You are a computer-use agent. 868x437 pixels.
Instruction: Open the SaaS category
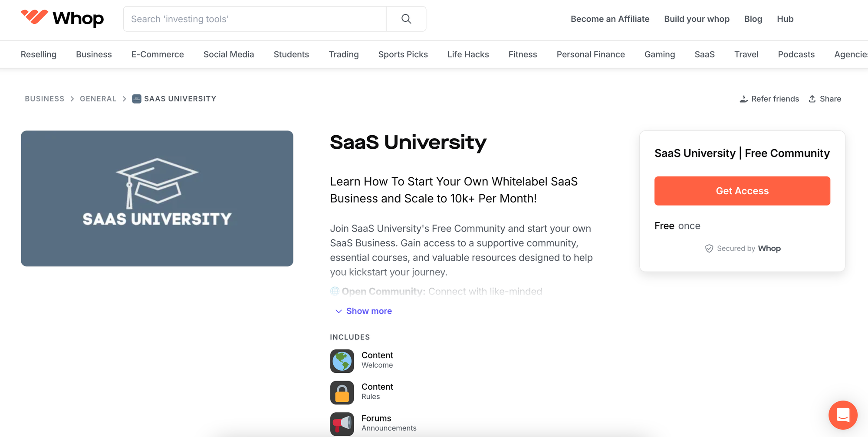[x=704, y=54]
